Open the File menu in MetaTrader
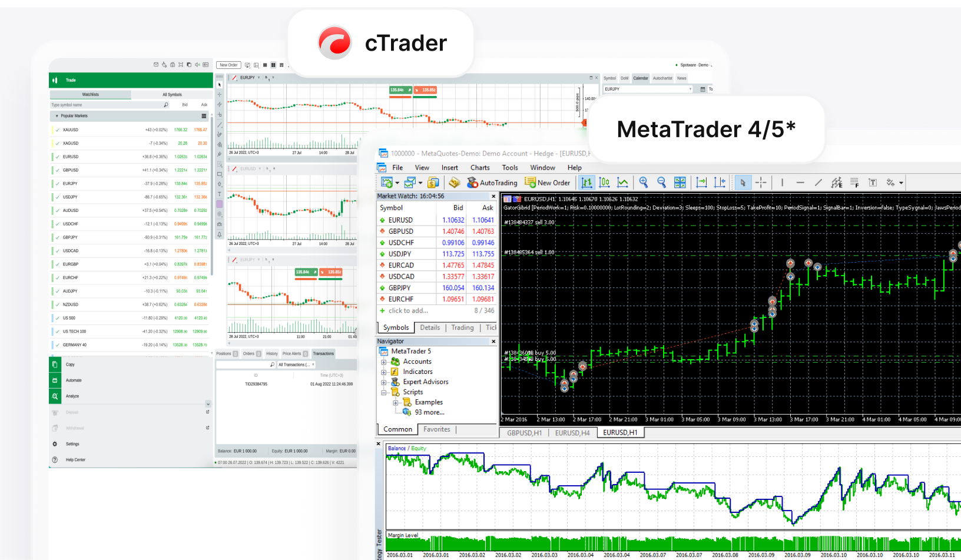The image size is (961, 560). pos(397,168)
